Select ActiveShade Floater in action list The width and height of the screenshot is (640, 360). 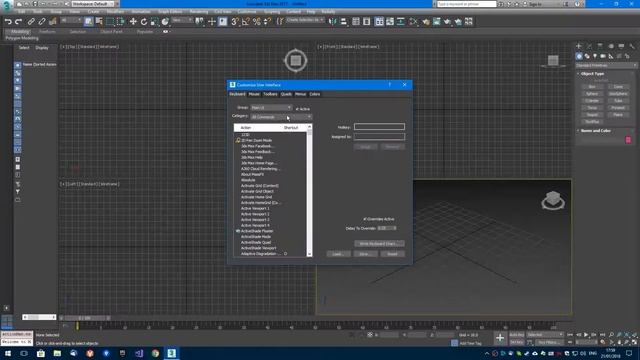257,231
